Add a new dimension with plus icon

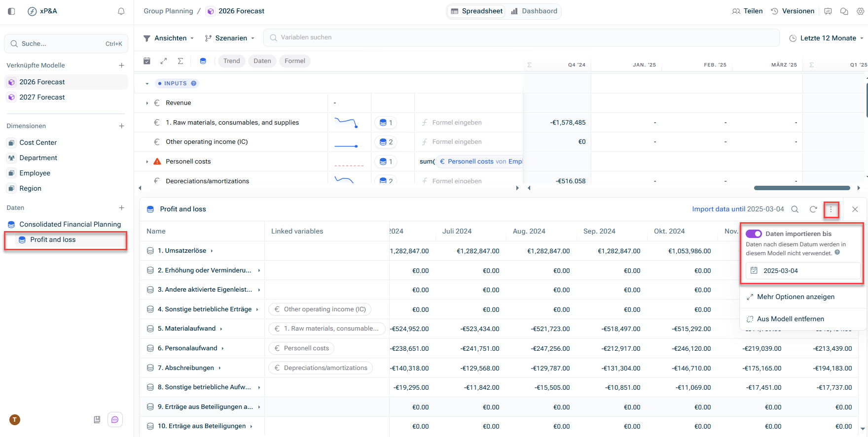coord(121,126)
